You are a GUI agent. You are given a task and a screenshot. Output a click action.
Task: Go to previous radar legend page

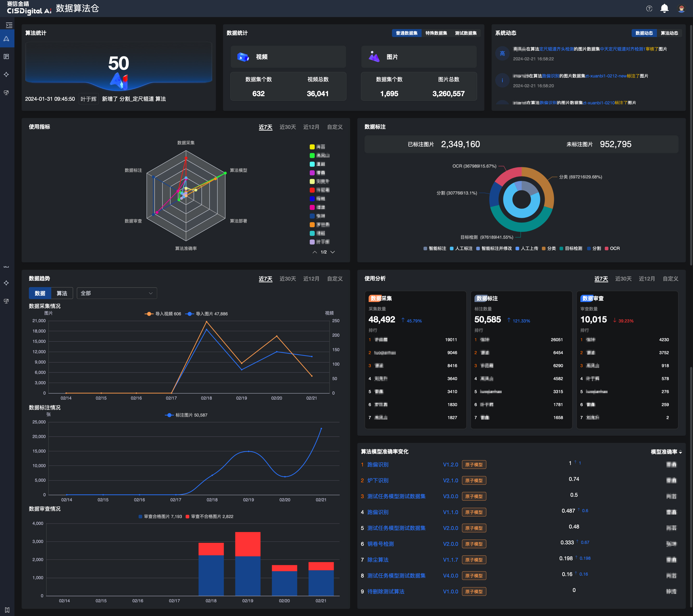[315, 252]
